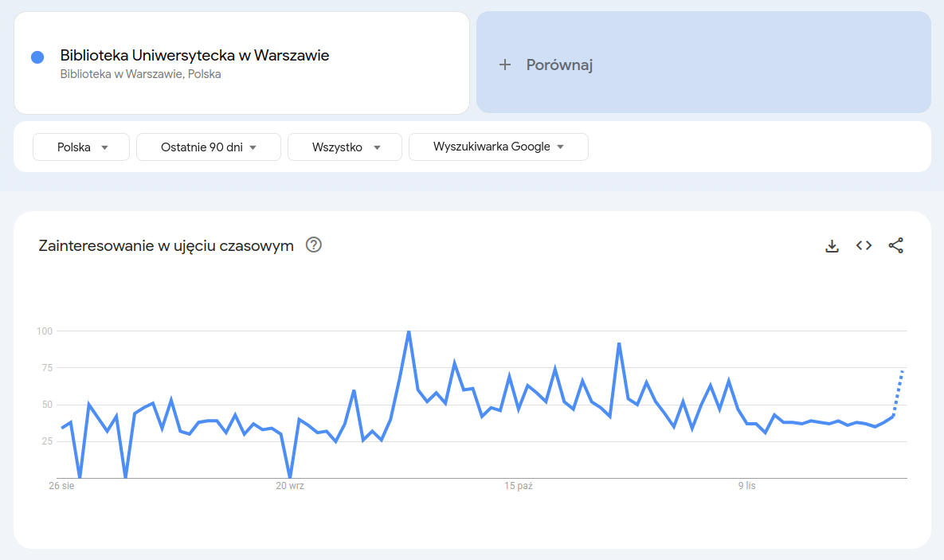Click the 9 lis axis label

[x=746, y=486]
